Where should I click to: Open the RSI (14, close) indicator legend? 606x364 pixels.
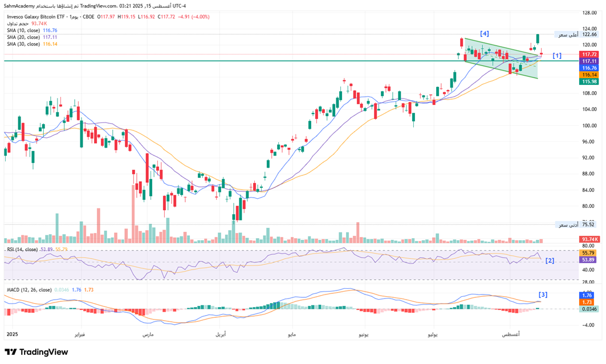(x=22, y=250)
